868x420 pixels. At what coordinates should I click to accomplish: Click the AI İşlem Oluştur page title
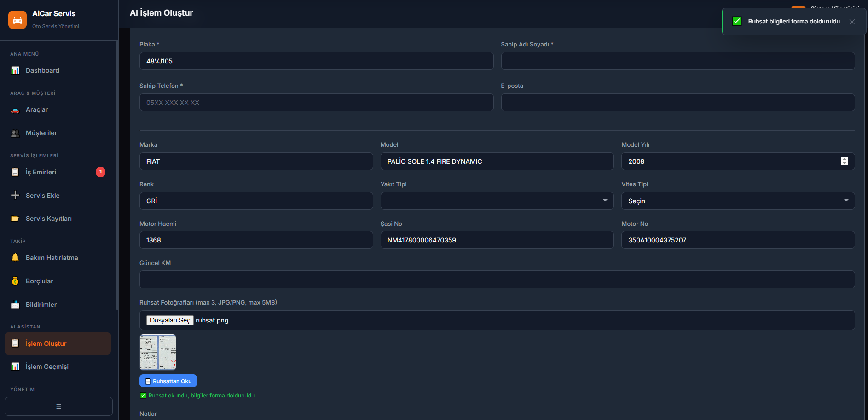161,13
